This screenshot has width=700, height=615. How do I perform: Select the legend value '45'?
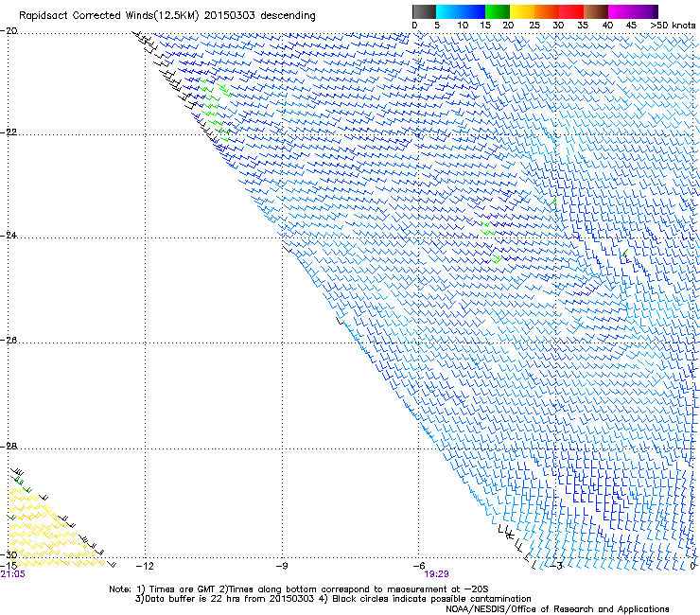click(x=631, y=26)
